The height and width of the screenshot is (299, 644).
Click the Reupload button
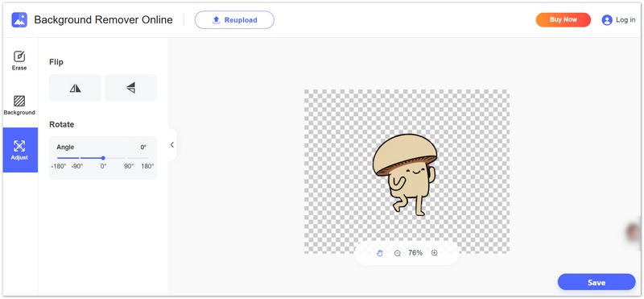pyautogui.click(x=234, y=19)
